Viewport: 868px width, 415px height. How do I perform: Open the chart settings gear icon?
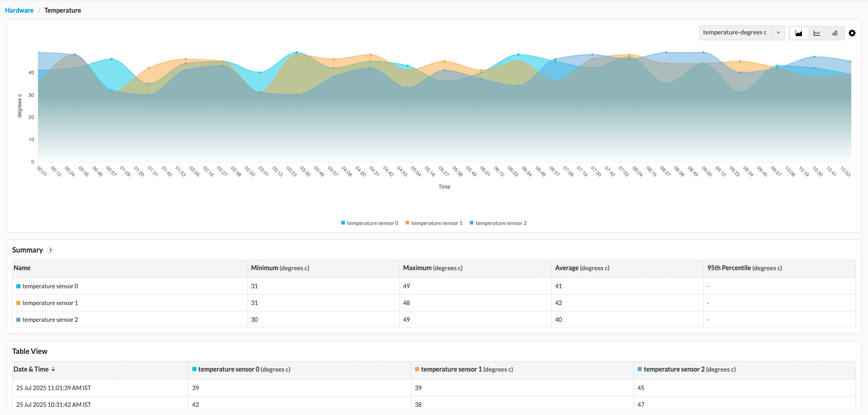pyautogui.click(x=853, y=33)
